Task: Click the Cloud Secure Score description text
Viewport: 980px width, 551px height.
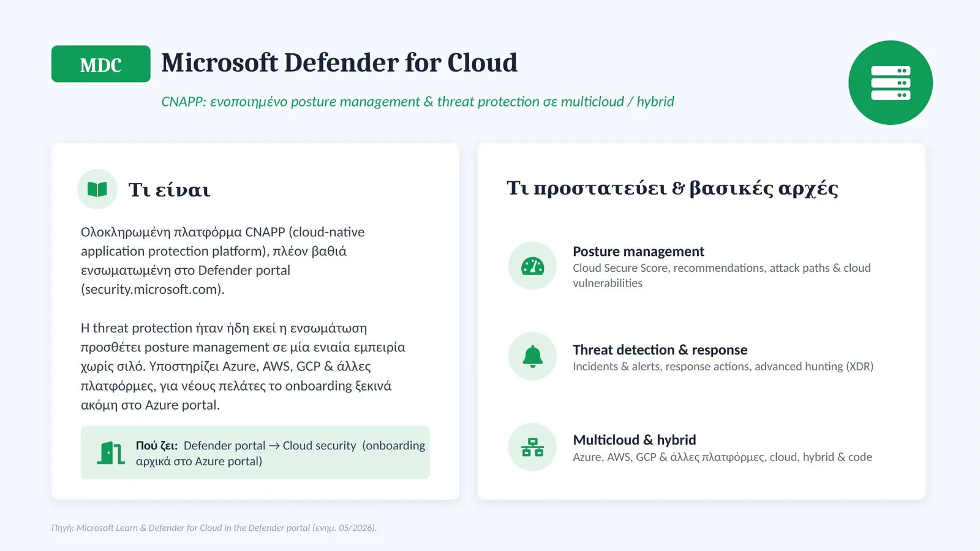Action: click(x=722, y=275)
